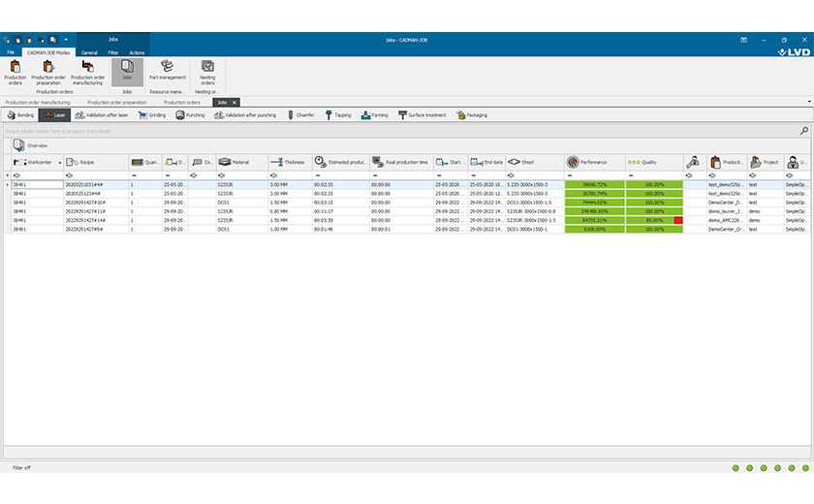The image size is (814, 504).
Task: Open Part management
Action: click(167, 70)
